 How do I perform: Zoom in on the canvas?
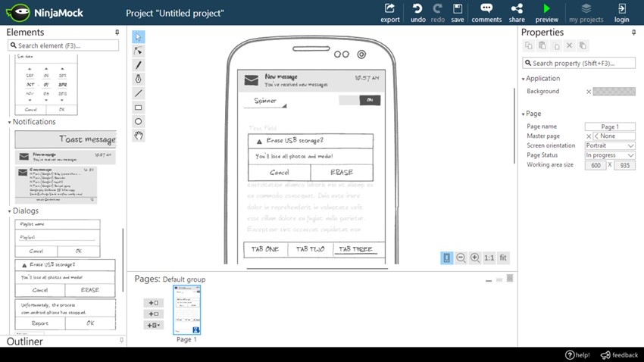(x=474, y=258)
